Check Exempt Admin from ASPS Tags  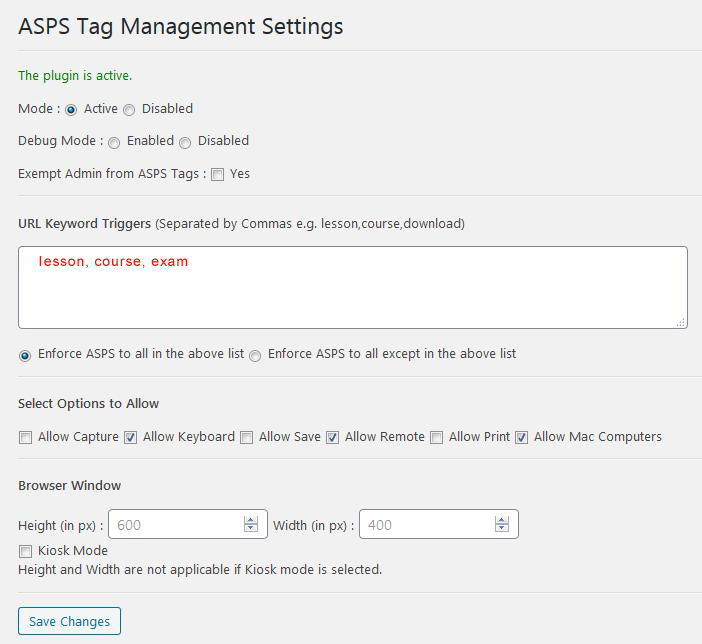(x=218, y=174)
